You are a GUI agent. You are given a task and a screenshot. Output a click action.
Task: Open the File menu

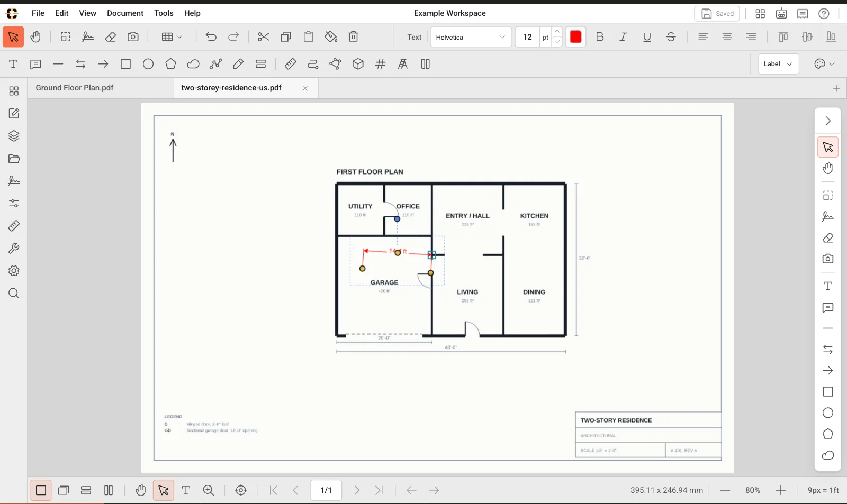(x=38, y=13)
